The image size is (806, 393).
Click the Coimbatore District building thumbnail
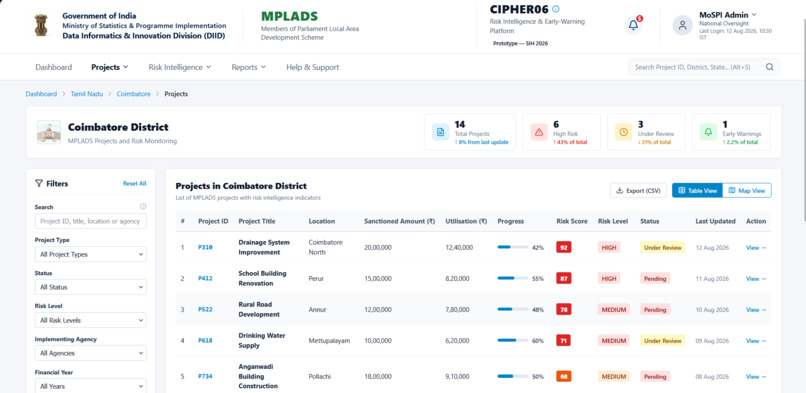point(49,132)
